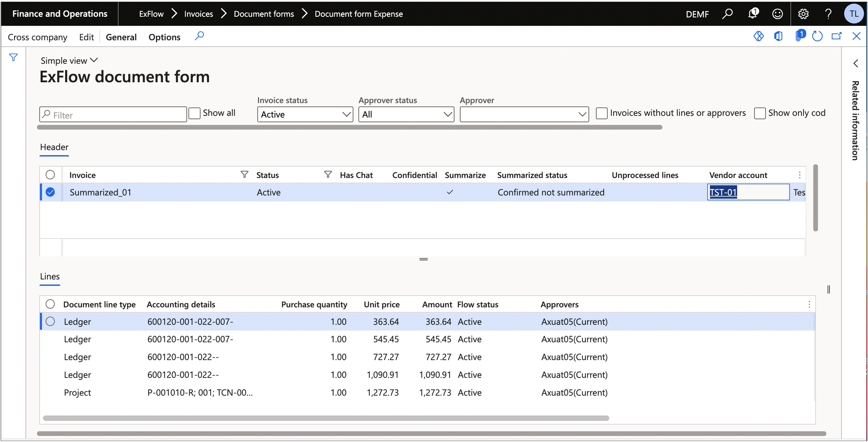Click the Lines grid horizontal scrollbar
868x442 pixels.
(326, 418)
